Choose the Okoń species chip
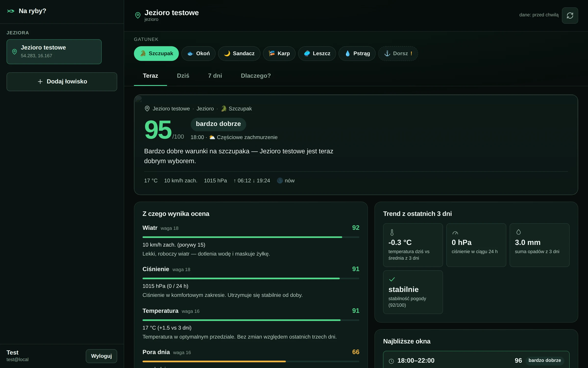Screen dimensions: 588x368 (x=198, y=53)
